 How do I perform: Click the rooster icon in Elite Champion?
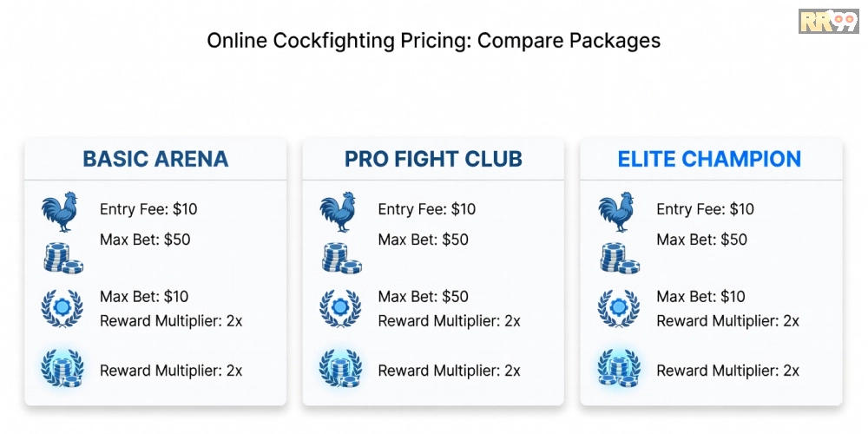(x=616, y=214)
